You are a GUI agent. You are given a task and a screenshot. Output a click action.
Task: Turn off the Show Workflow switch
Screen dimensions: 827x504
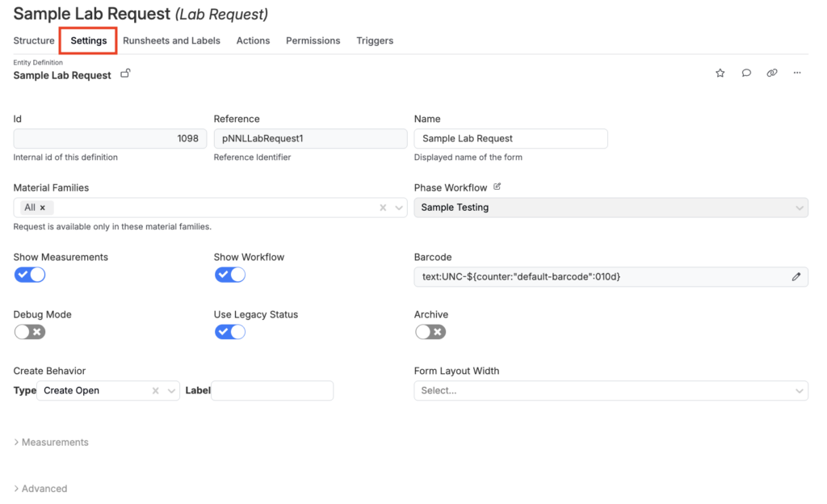pos(230,275)
